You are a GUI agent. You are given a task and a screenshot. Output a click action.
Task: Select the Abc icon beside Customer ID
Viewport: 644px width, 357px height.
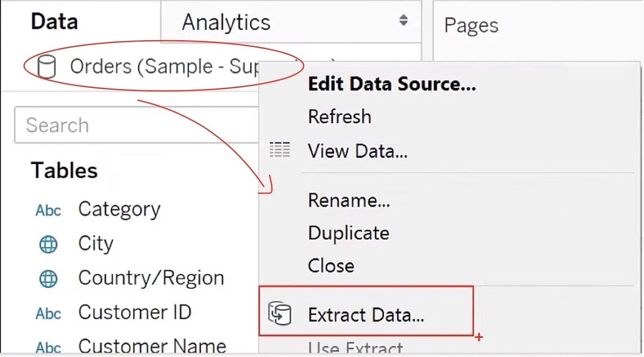pos(48,314)
